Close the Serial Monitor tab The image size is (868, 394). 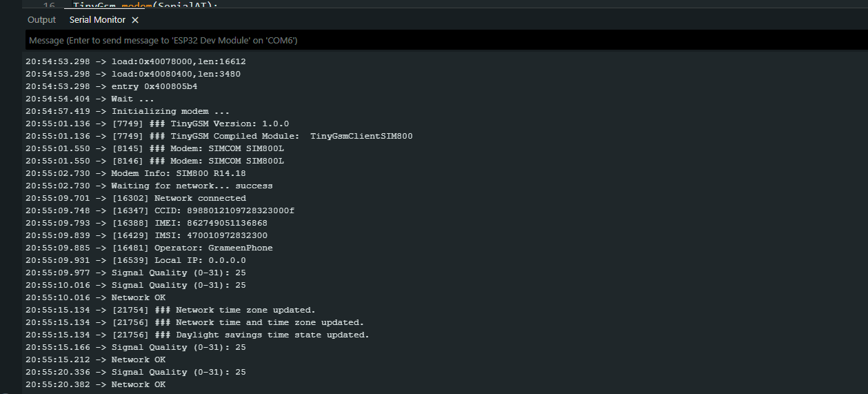135,20
